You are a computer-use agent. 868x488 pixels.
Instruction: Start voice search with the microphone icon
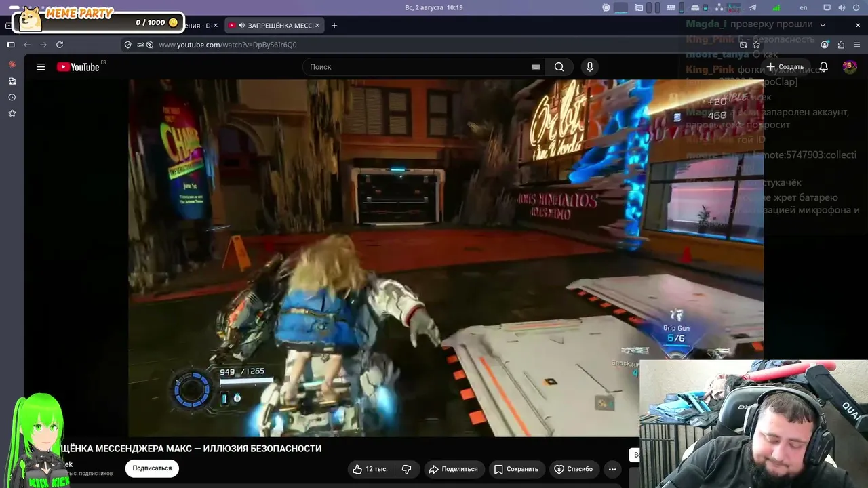(589, 67)
